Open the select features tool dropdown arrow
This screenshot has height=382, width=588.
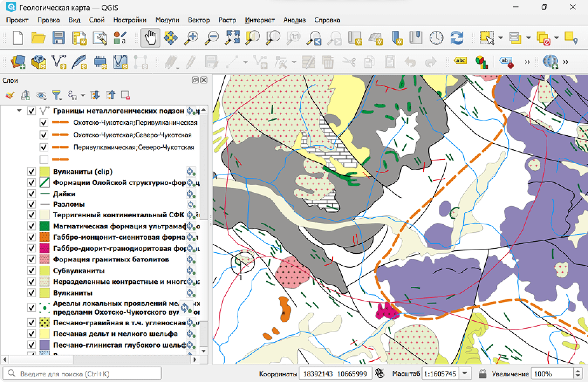pyautogui.click(x=500, y=38)
